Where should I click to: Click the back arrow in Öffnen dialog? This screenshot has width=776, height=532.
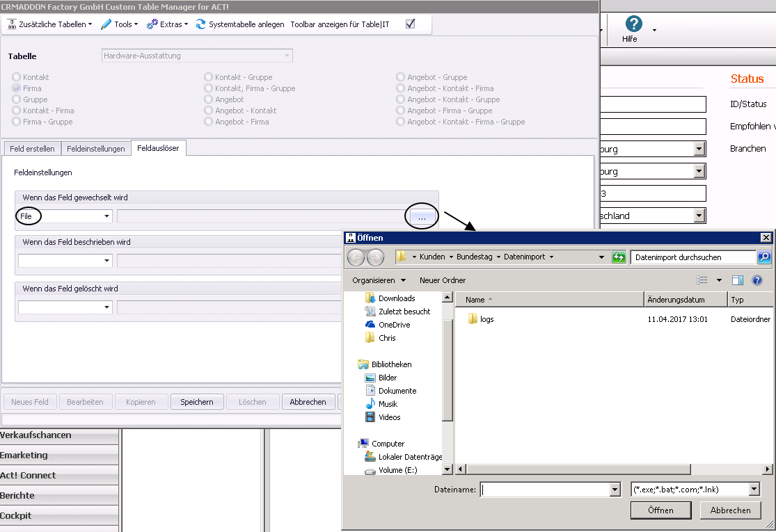pyautogui.click(x=356, y=257)
